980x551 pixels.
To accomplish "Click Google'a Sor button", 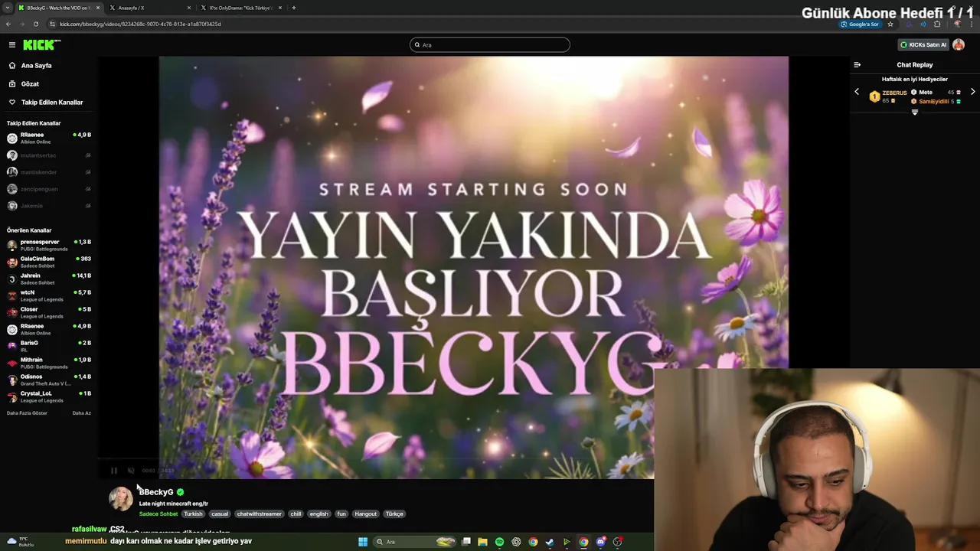I will coord(860,24).
